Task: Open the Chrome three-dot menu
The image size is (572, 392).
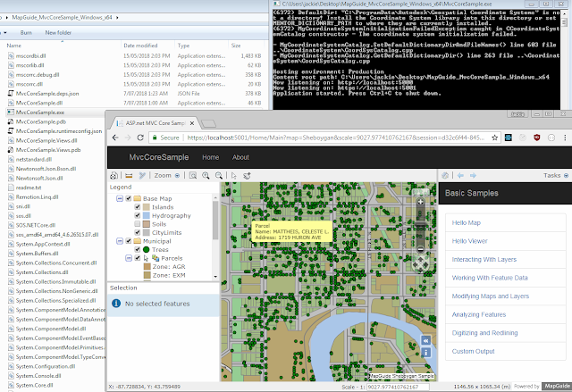Action: click(x=565, y=138)
